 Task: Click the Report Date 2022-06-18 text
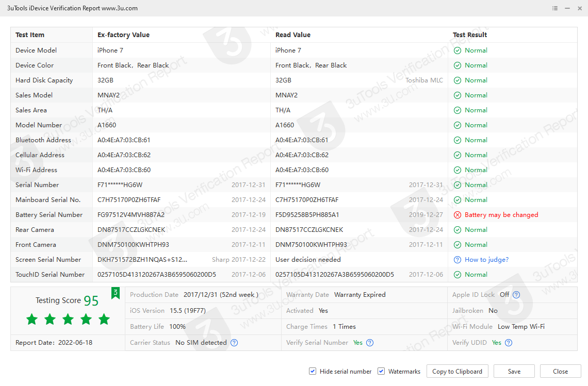[54, 343]
